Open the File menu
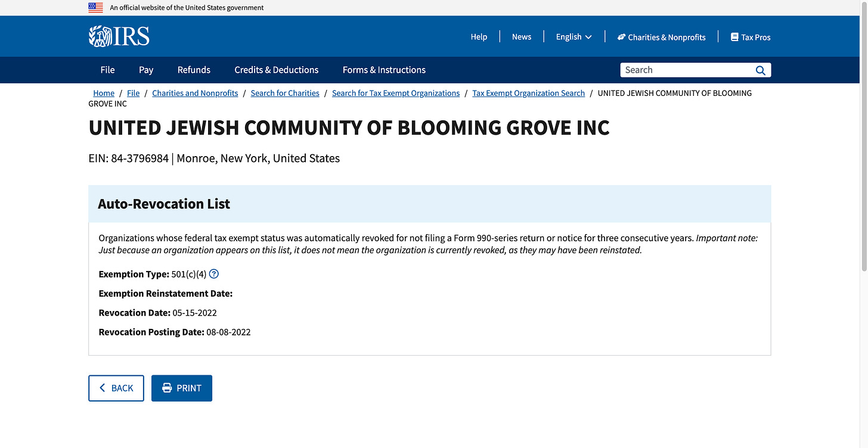The height and width of the screenshot is (448, 868). pyautogui.click(x=107, y=70)
